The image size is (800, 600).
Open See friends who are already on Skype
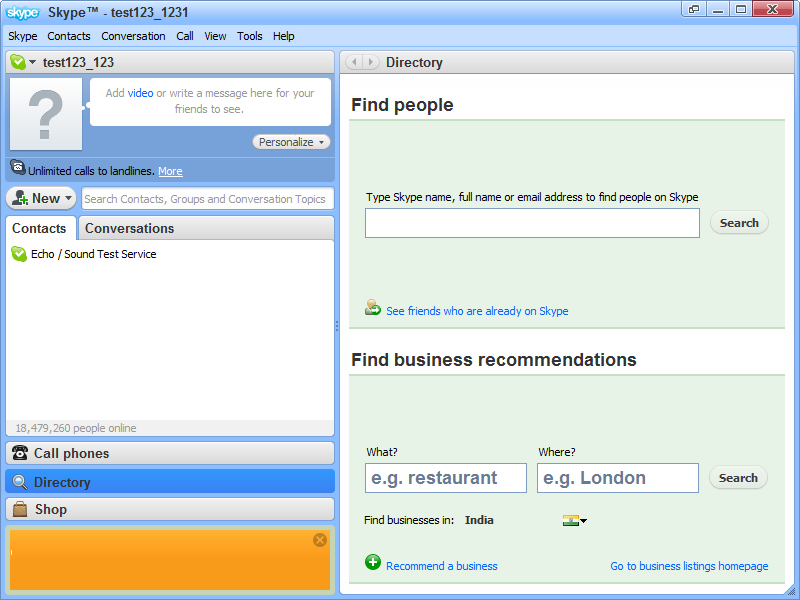tap(477, 311)
